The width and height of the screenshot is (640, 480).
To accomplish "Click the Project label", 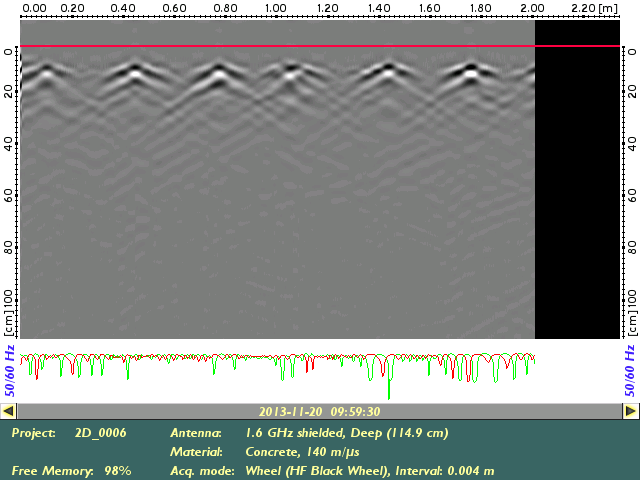I will 33,433.
